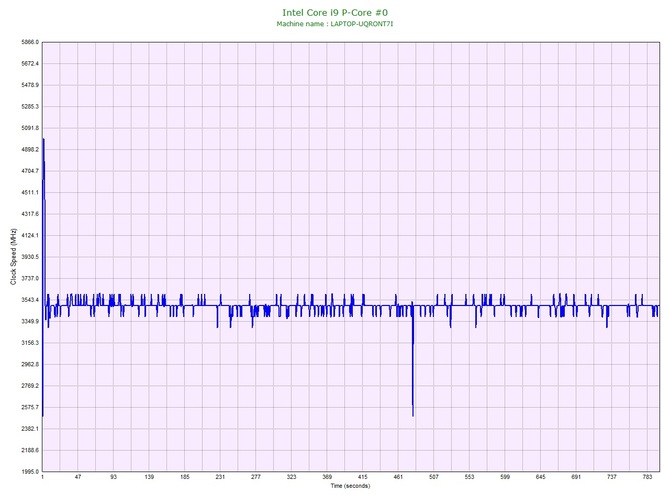Click the y-axis value 5091.8

pyautogui.click(x=30, y=128)
